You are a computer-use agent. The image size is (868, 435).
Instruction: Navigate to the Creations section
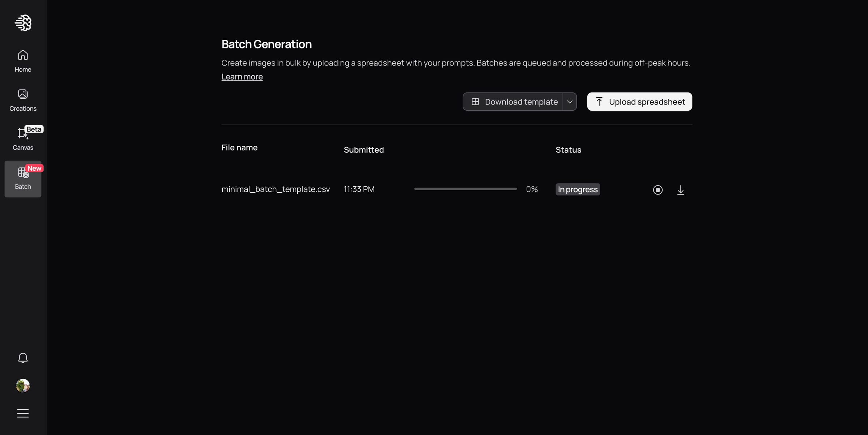click(x=22, y=99)
